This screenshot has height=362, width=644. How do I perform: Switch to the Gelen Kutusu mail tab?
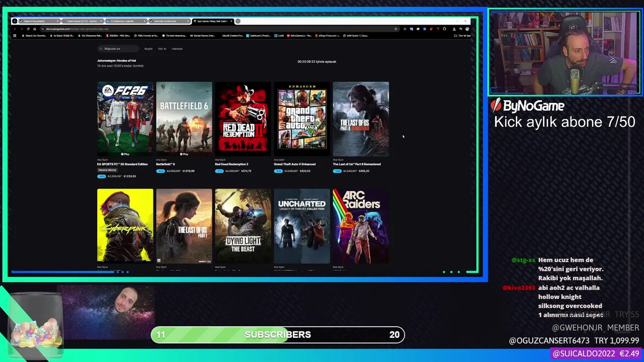coord(82,21)
